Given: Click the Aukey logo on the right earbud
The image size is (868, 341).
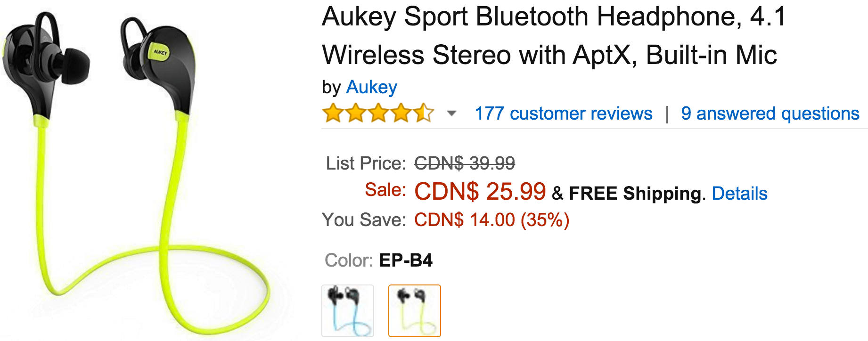Looking at the screenshot, I should click(x=160, y=52).
